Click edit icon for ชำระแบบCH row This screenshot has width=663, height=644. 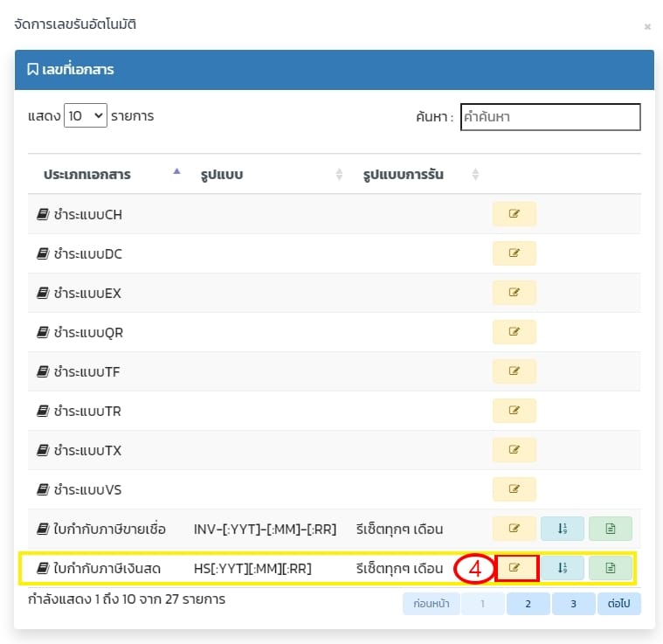pyautogui.click(x=514, y=214)
